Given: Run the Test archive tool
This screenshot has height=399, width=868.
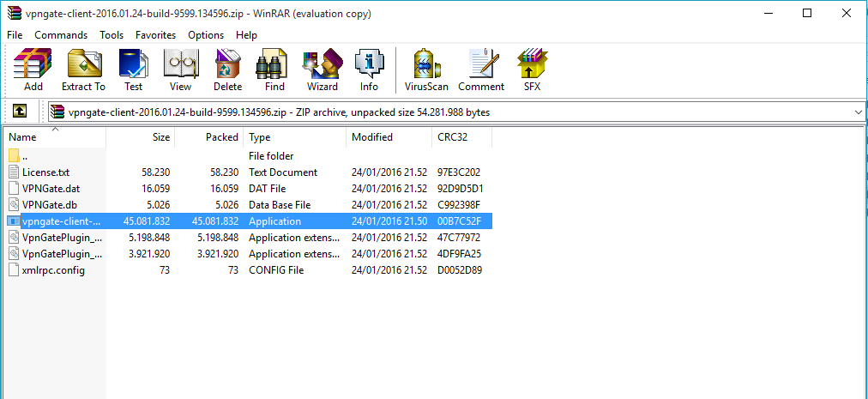Looking at the screenshot, I should (134, 70).
